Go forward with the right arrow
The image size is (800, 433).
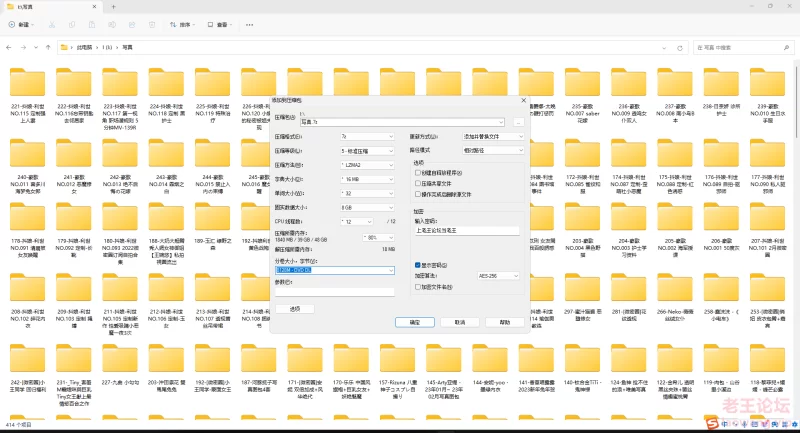coord(23,47)
